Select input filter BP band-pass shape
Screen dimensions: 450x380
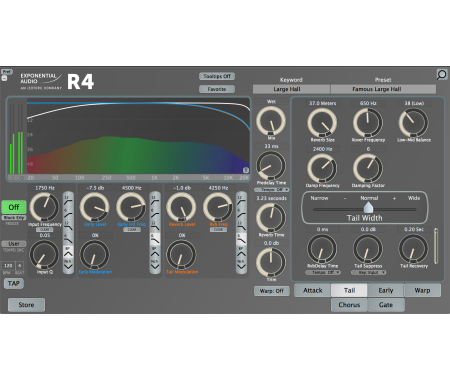68,251
